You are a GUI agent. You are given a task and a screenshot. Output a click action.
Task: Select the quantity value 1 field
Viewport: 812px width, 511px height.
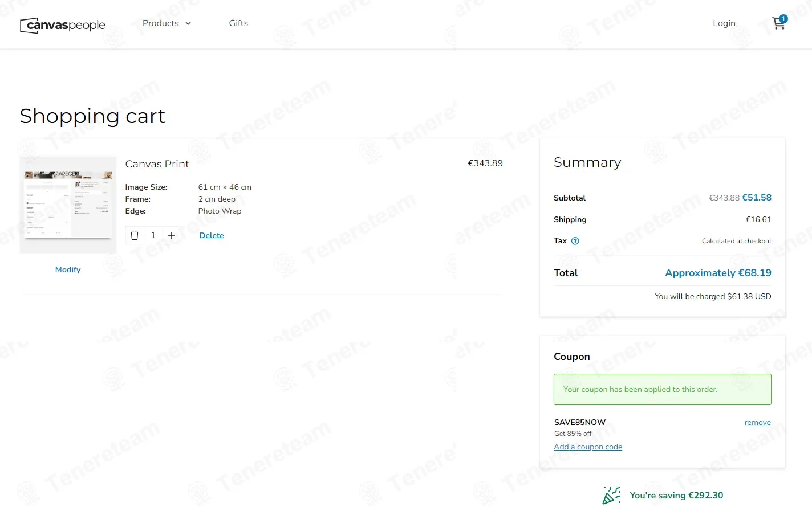(153, 235)
